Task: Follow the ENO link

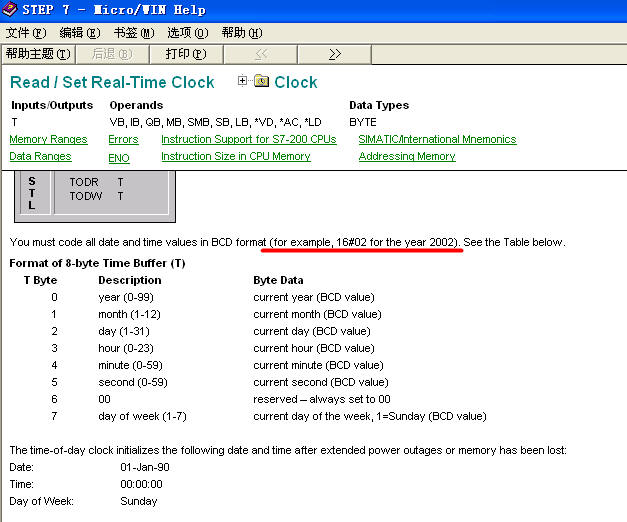Action: point(119,157)
